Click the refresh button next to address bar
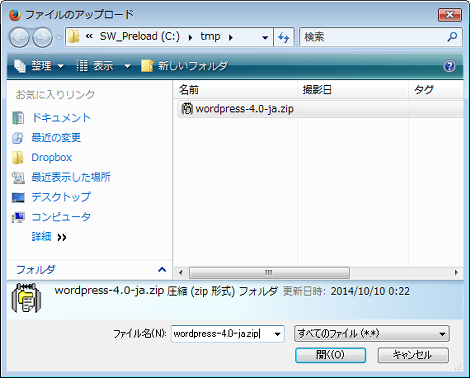Image resolution: width=470 pixels, height=378 pixels. [x=284, y=37]
